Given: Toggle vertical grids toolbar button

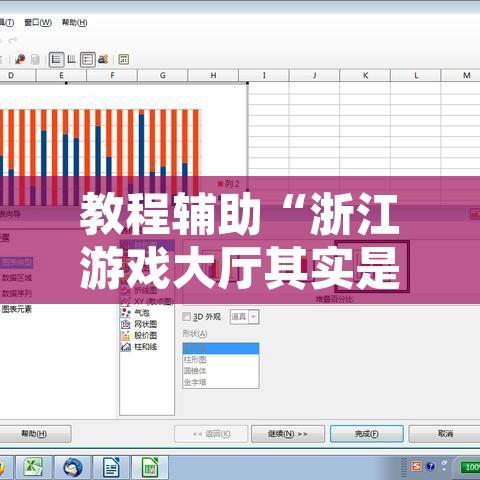Looking at the screenshot, I should click(72, 59).
